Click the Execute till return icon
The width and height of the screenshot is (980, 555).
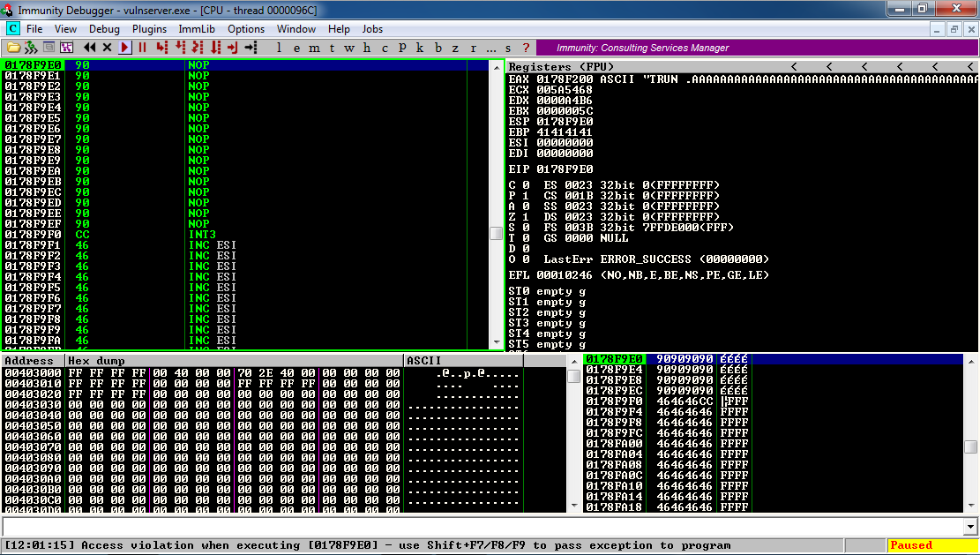233,48
